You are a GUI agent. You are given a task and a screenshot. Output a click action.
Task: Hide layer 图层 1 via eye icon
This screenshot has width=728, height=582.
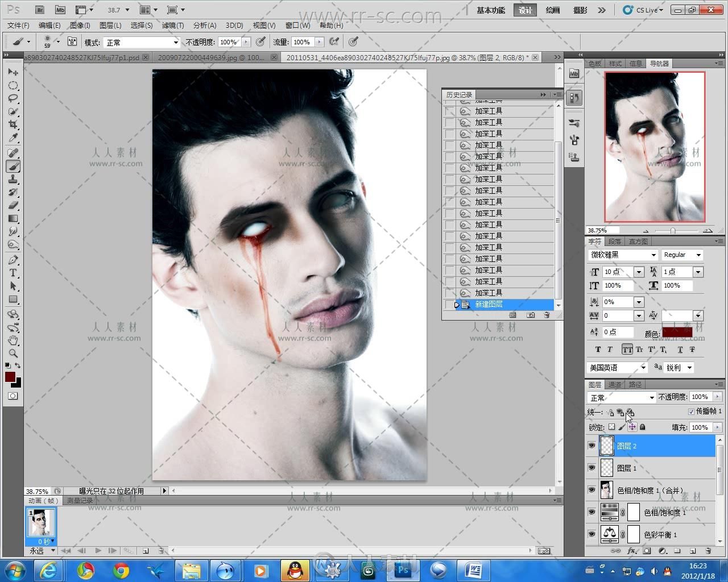[591, 468]
